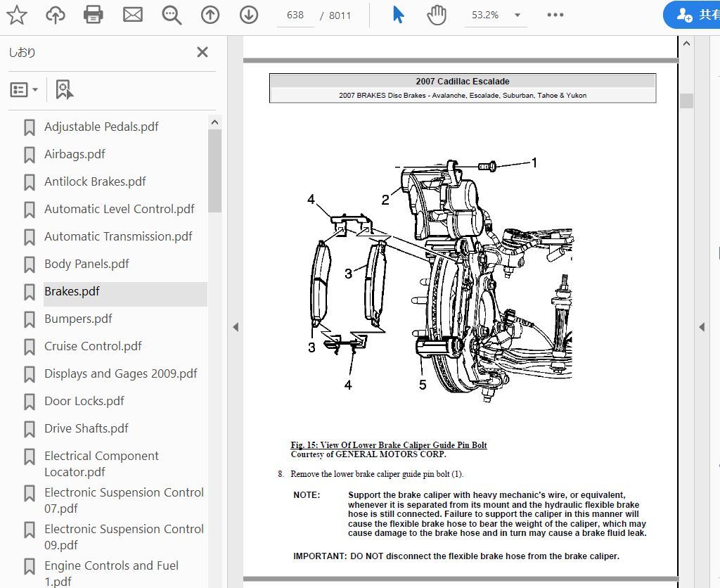Click bookmark icon beside Cruise Control.pdf
This screenshot has height=588, width=720.
click(30, 347)
